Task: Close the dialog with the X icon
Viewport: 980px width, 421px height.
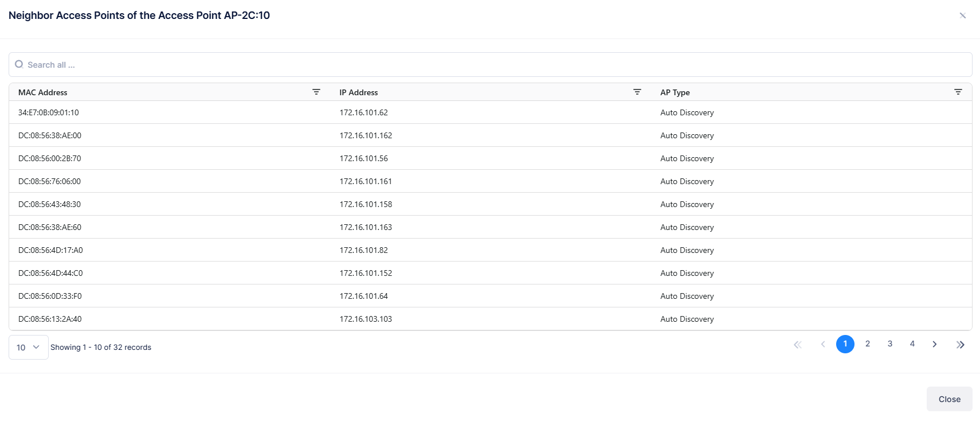Action: 963,15
